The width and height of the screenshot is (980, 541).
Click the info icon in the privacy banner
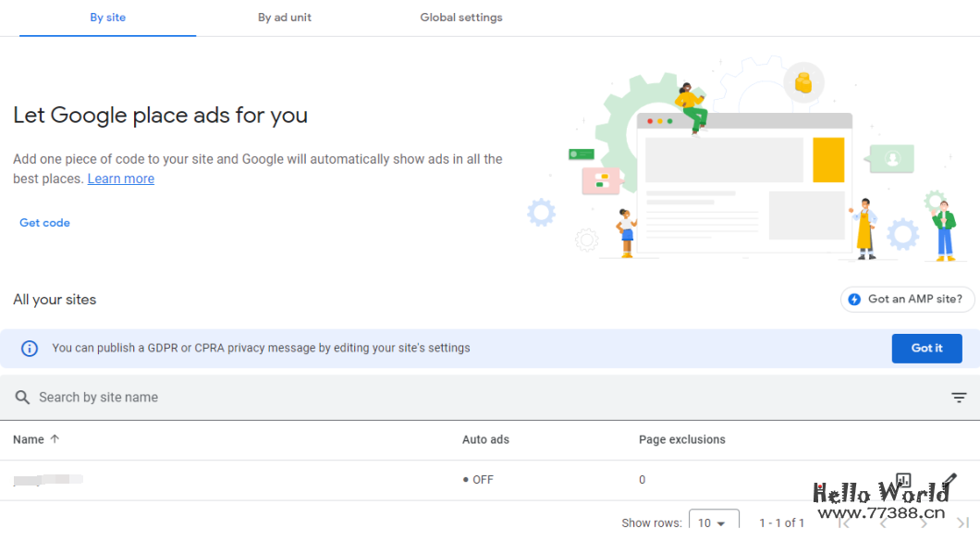(29, 348)
